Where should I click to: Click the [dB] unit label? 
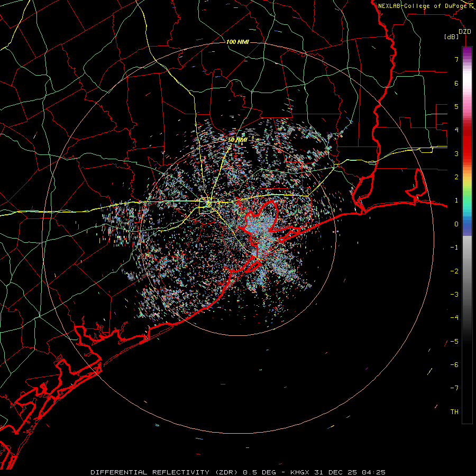click(452, 37)
